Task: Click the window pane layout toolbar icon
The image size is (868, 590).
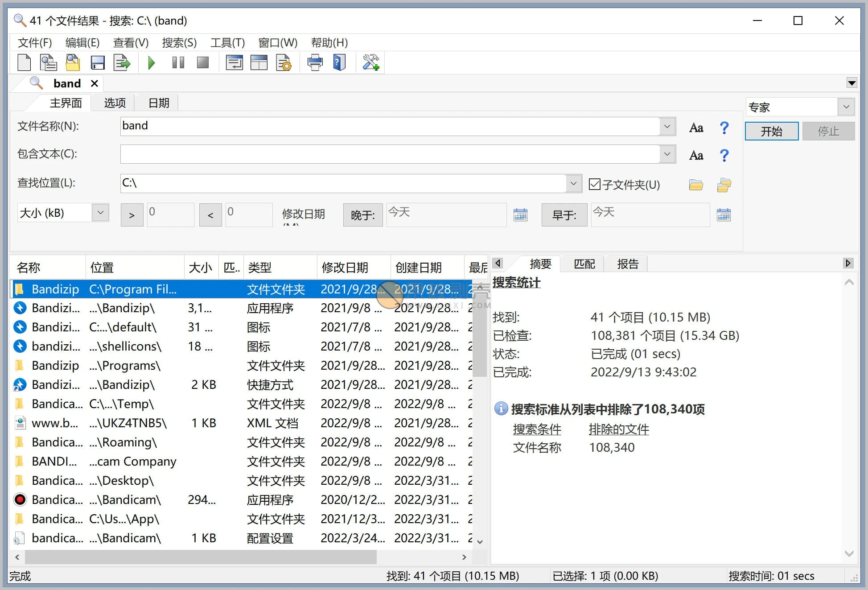Action: (x=259, y=62)
